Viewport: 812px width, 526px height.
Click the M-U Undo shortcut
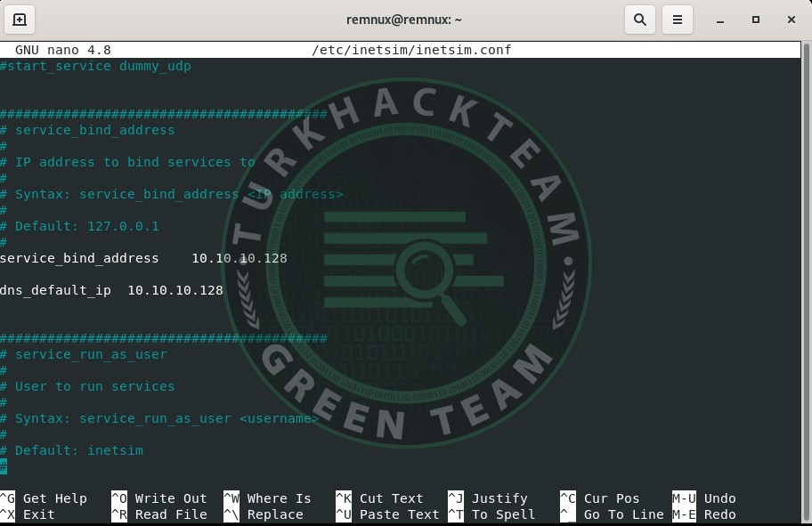click(x=704, y=498)
